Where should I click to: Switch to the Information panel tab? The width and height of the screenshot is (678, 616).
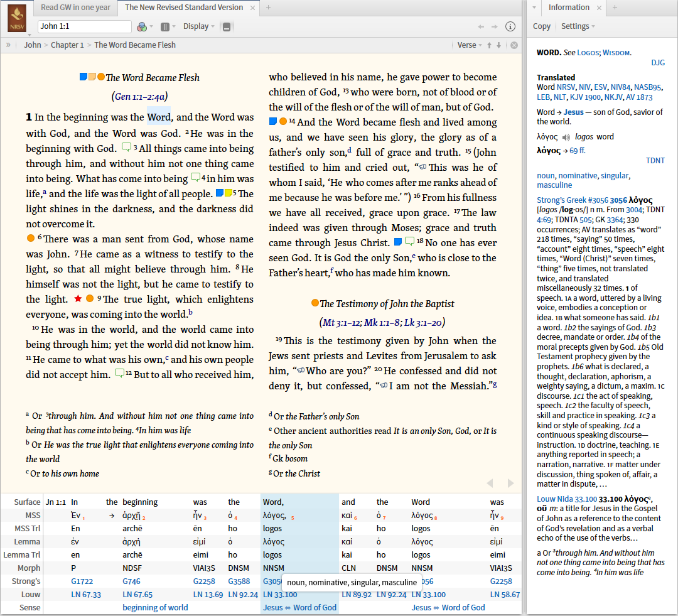coord(569,8)
